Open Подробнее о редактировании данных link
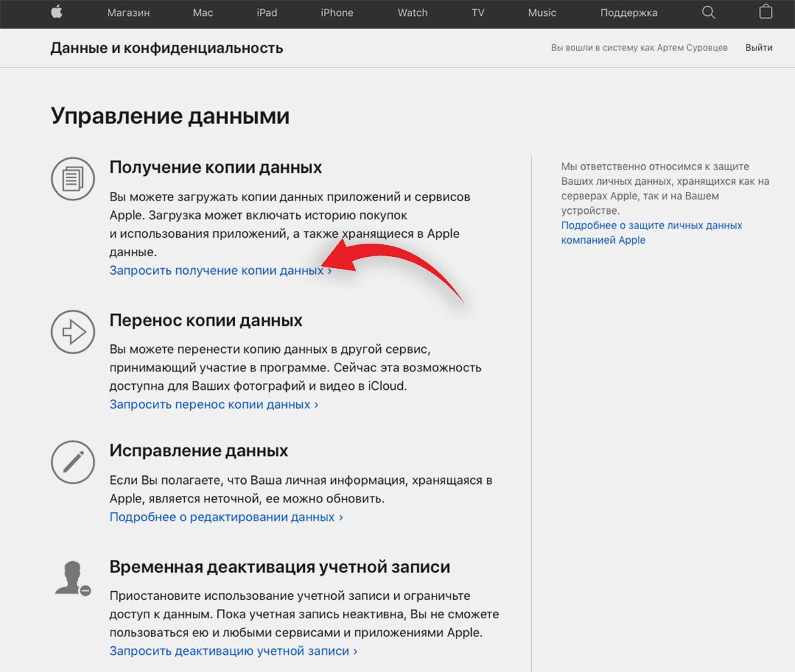This screenshot has width=795, height=672. pos(226,516)
